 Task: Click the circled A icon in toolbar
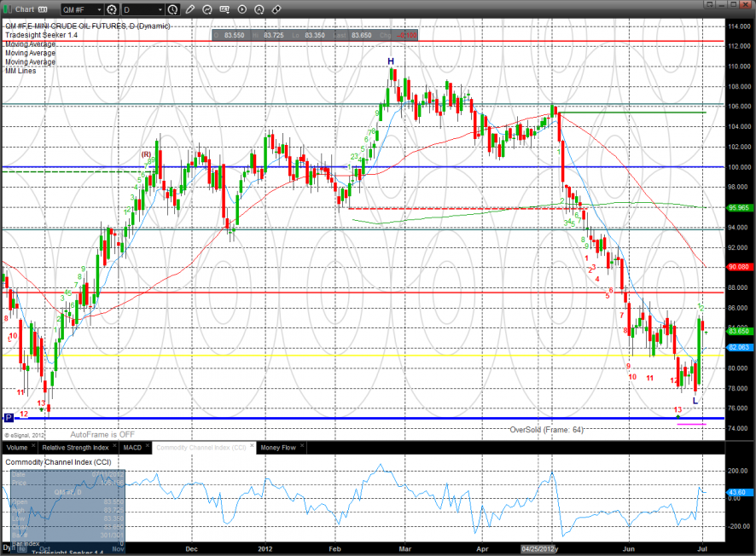260,9
